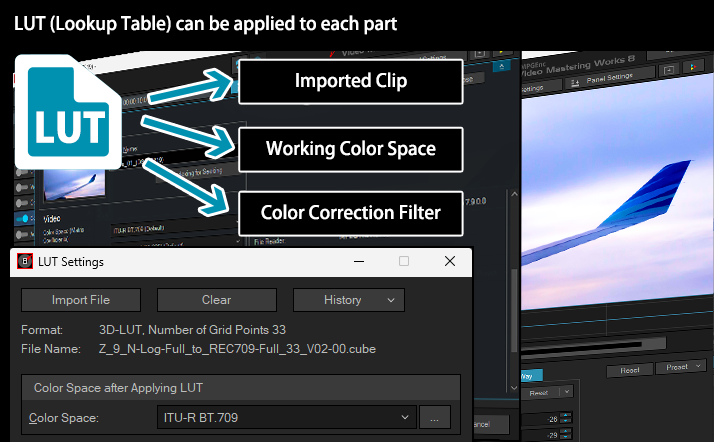Screen dimensions: 714x442
Task: Expand the ITU-R BT.709 Color Space combo box
Action: coord(287,417)
